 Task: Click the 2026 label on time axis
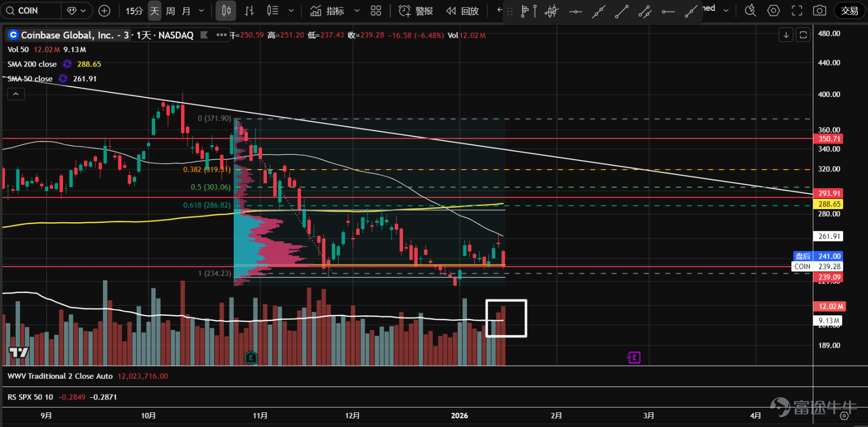(x=459, y=416)
